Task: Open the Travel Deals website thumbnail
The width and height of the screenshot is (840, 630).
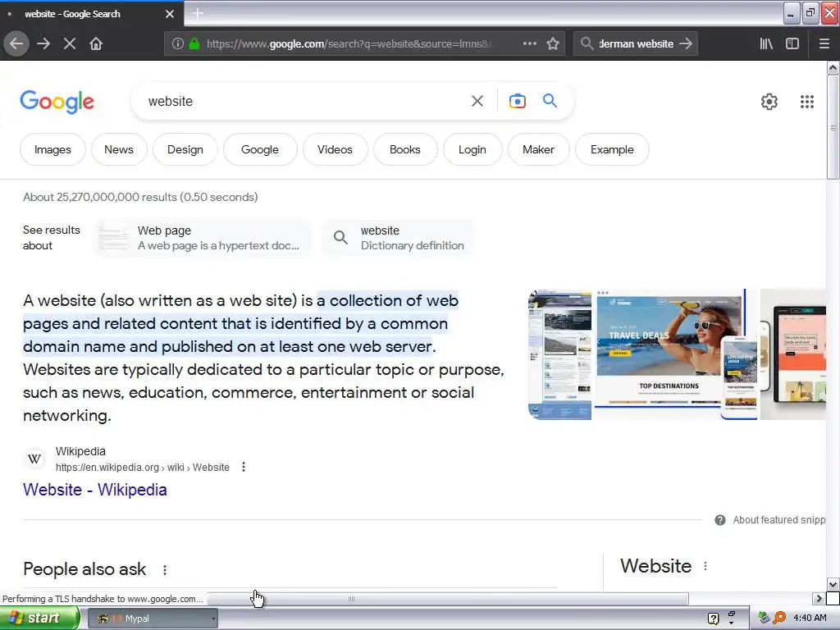Action: pos(676,354)
